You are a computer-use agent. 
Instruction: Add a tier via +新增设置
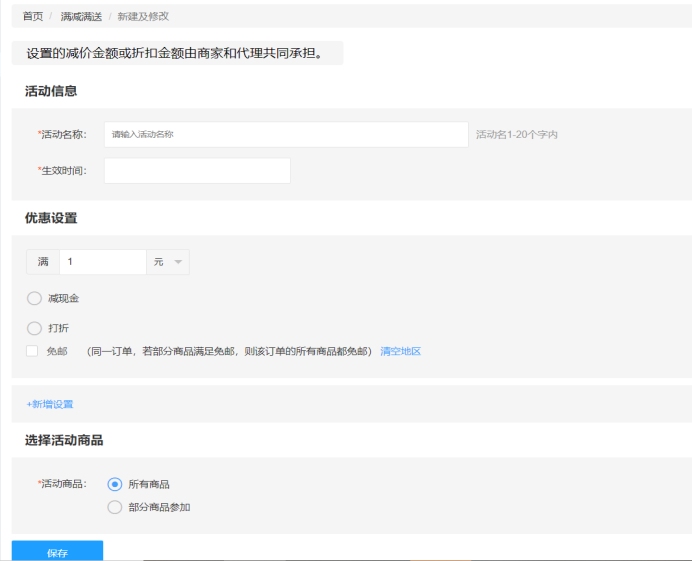pyautogui.click(x=50, y=404)
